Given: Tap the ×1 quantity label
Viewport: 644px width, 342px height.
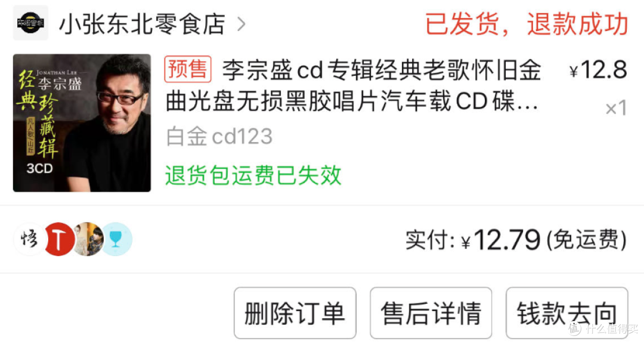Looking at the screenshot, I should pos(616,109).
